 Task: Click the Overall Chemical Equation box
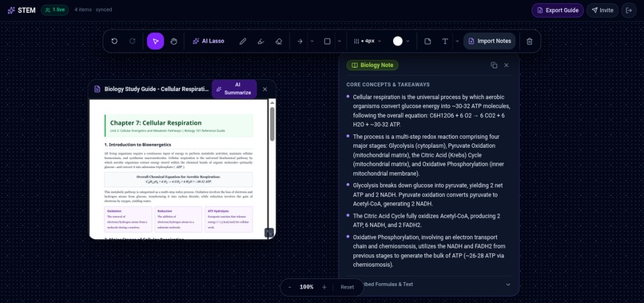pos(178,179)
